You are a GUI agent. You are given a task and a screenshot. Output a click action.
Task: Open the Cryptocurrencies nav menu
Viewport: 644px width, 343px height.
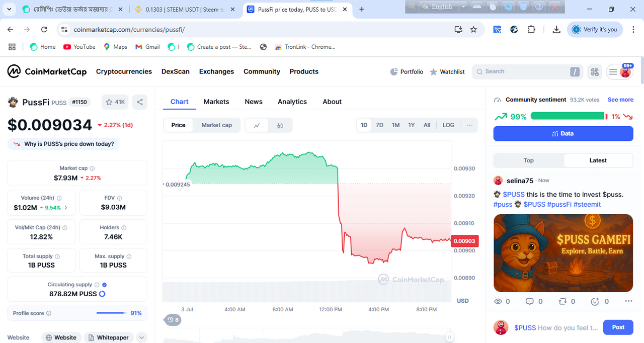(x=124, y=71)
